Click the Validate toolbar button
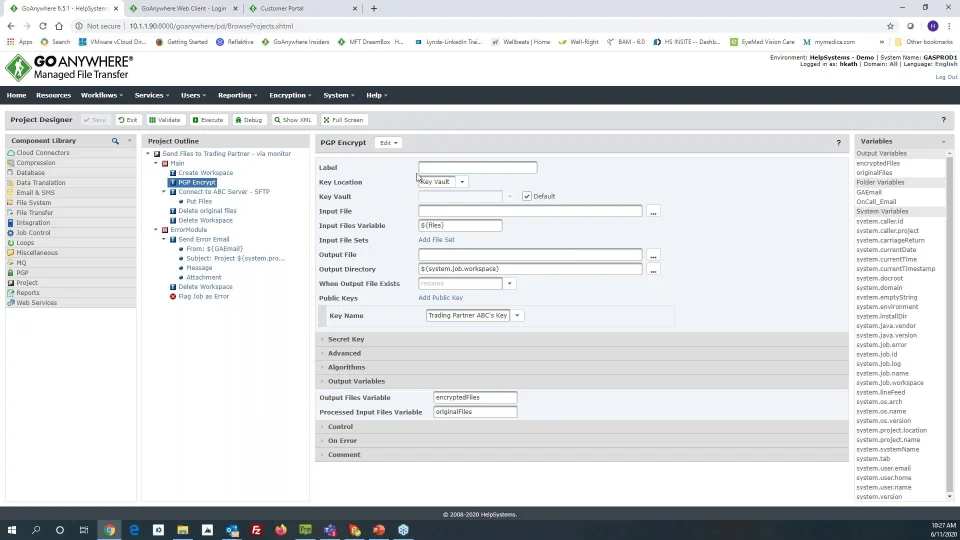960x540 pixels. coord(165,120)
